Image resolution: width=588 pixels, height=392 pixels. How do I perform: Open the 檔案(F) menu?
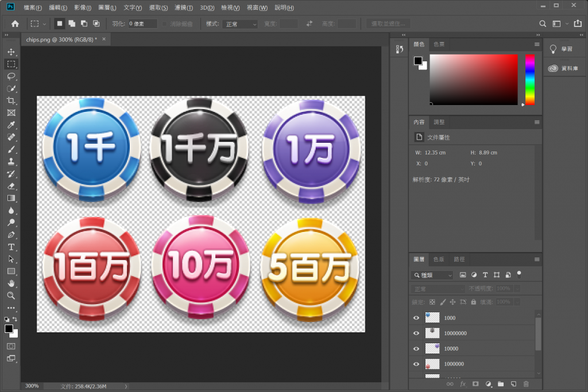tap(33, 7)
